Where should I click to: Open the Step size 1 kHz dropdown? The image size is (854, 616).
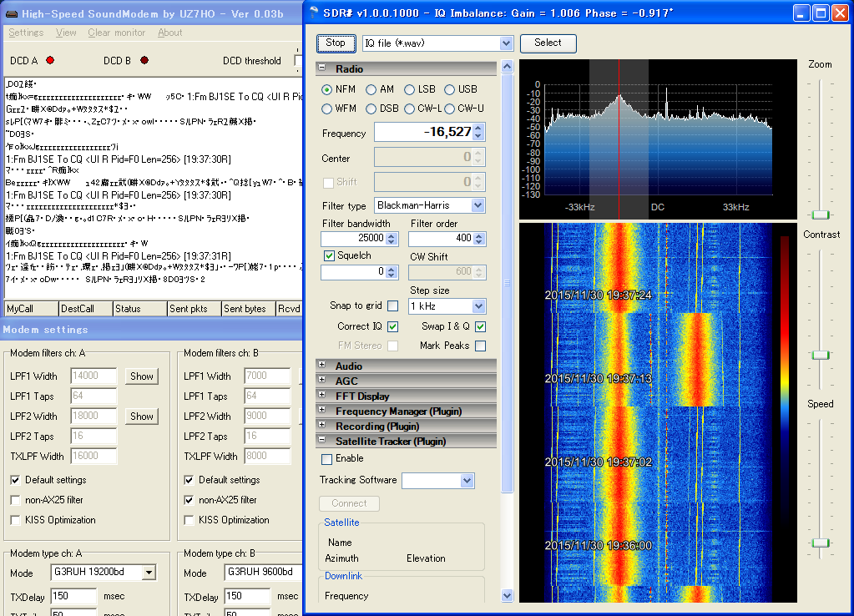point(478,306)
